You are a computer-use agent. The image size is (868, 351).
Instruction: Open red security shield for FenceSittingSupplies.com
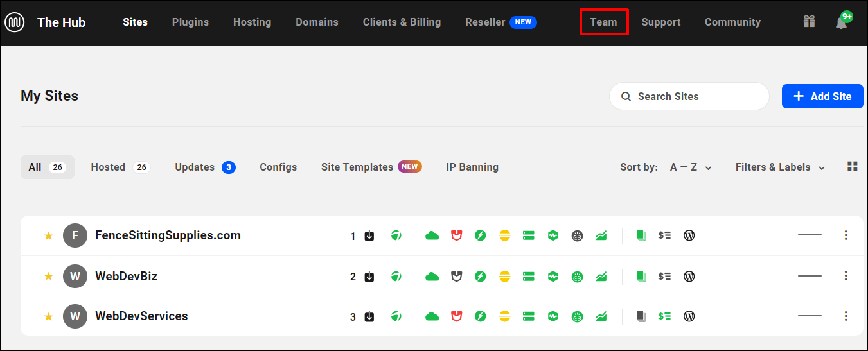[456, 235]
